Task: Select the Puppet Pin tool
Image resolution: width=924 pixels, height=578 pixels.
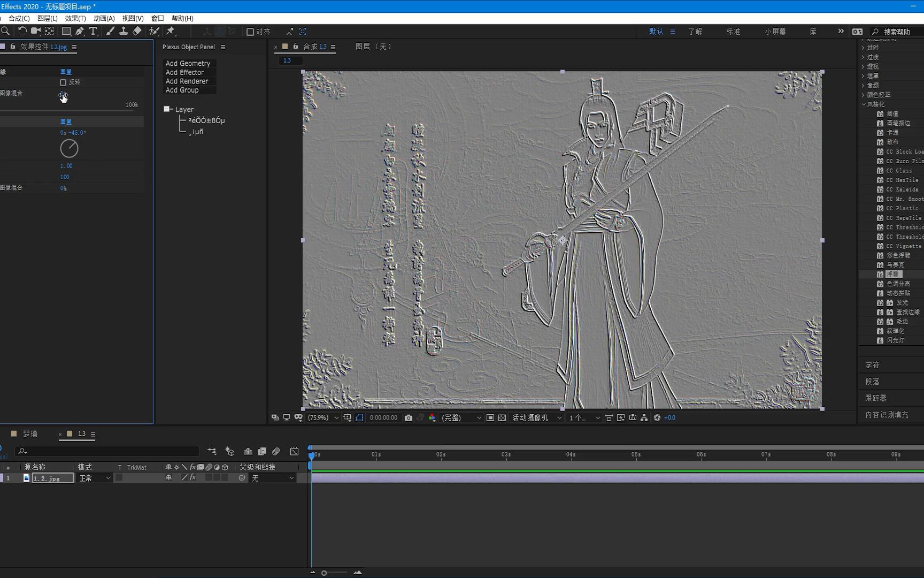Action: [x=171, y=31]
